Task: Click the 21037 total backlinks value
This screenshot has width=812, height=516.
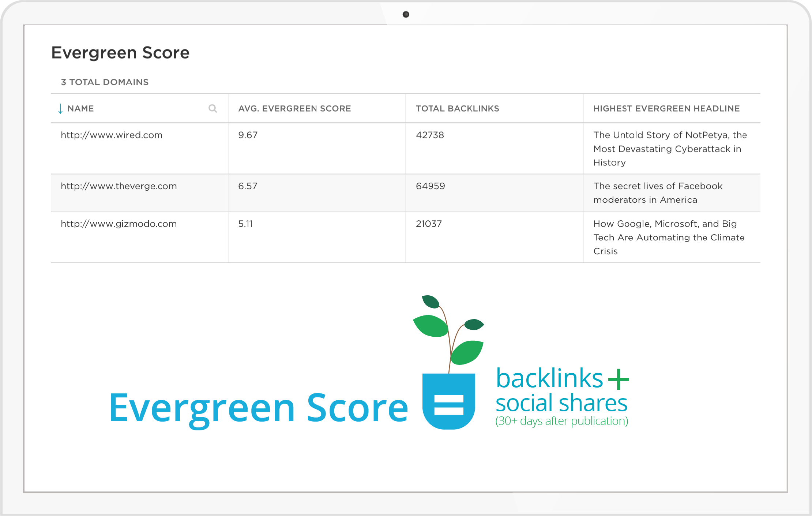Action: click(x=429, y=224)
